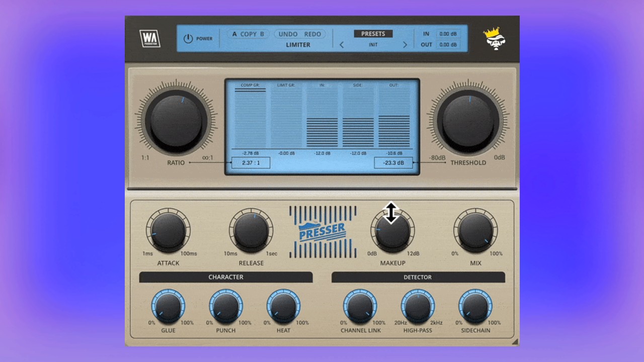Select state A in the A/B compare
This screenshot has width=644, height=362.
pyautogui.click(x=234, y=34)
